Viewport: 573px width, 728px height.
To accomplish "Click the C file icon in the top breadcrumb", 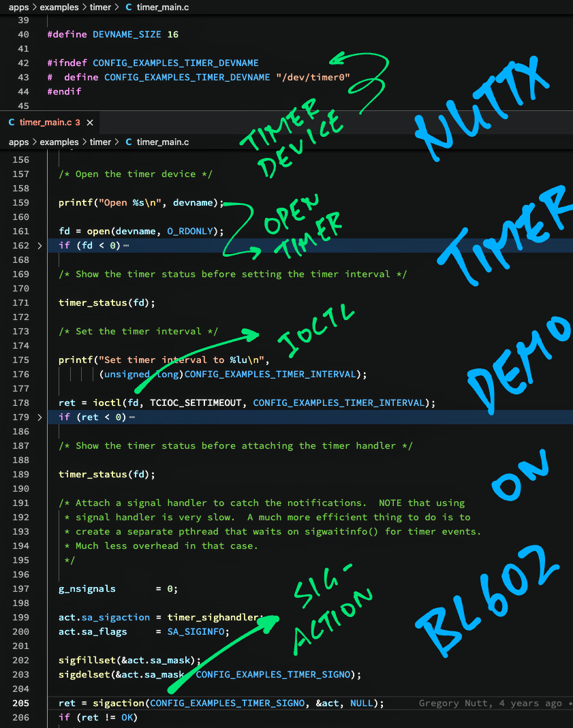I will pos(129,7).
